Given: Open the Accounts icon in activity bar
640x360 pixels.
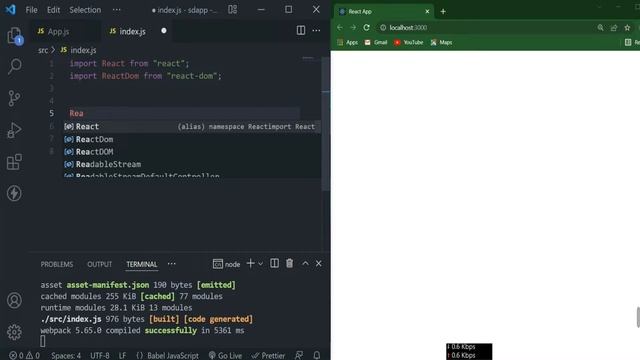Looking at the screenshot, I should 14,300.
